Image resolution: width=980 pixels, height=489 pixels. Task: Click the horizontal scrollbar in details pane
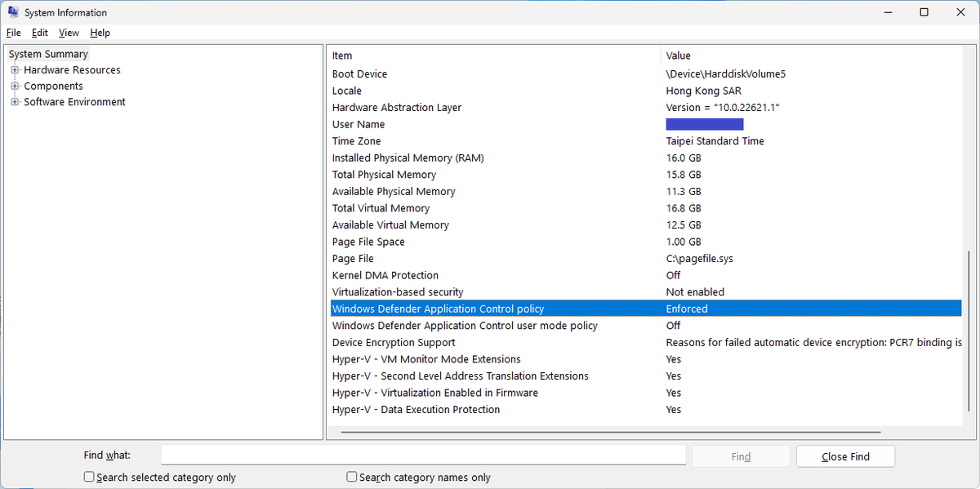tap(612, 433)
